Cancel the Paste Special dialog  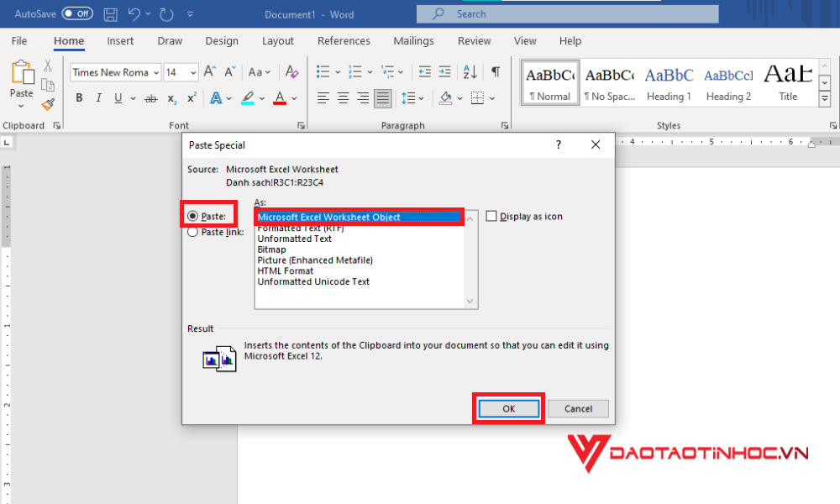[x=578, y=408]
